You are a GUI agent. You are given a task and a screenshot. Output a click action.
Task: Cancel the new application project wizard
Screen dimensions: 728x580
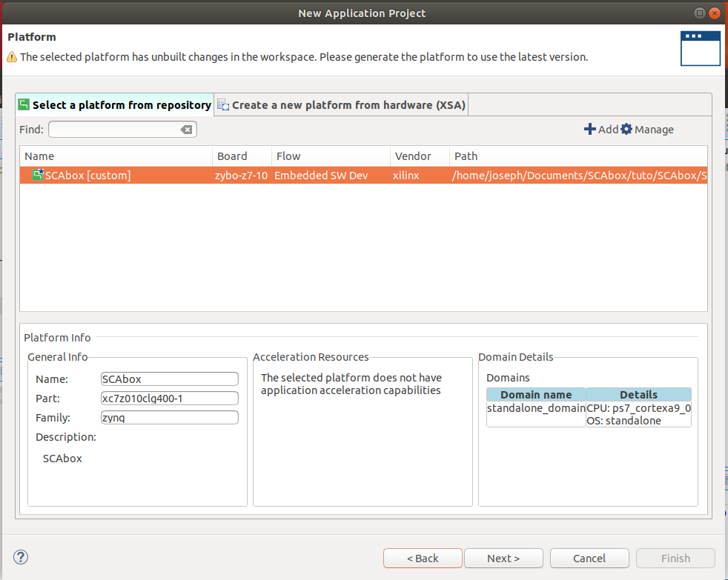589,558
